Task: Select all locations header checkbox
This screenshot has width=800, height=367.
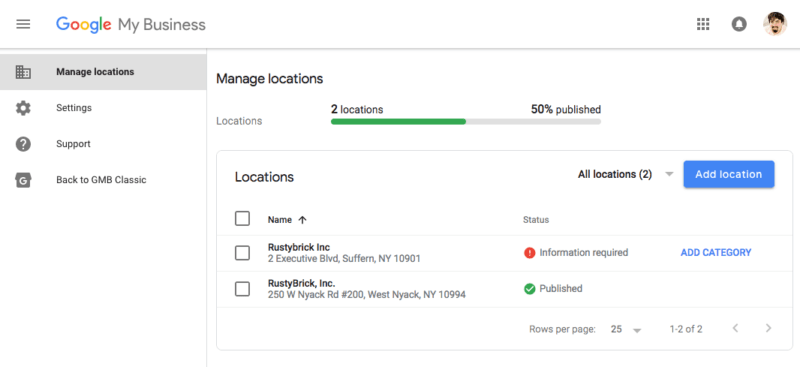Action: pos(242,219)
